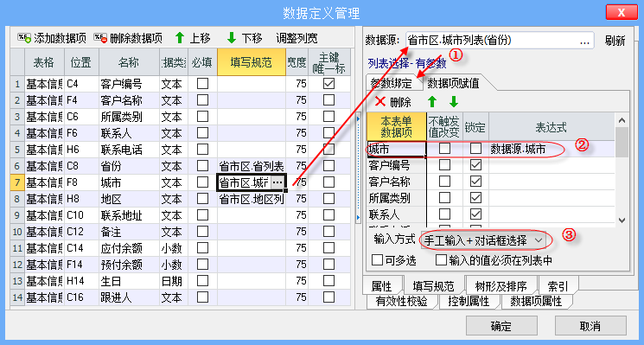The width and height of the screenshot is (644, 345).
Task: Toggle 主键 checkbox for 省份 row
Action: tap(328, 166)
